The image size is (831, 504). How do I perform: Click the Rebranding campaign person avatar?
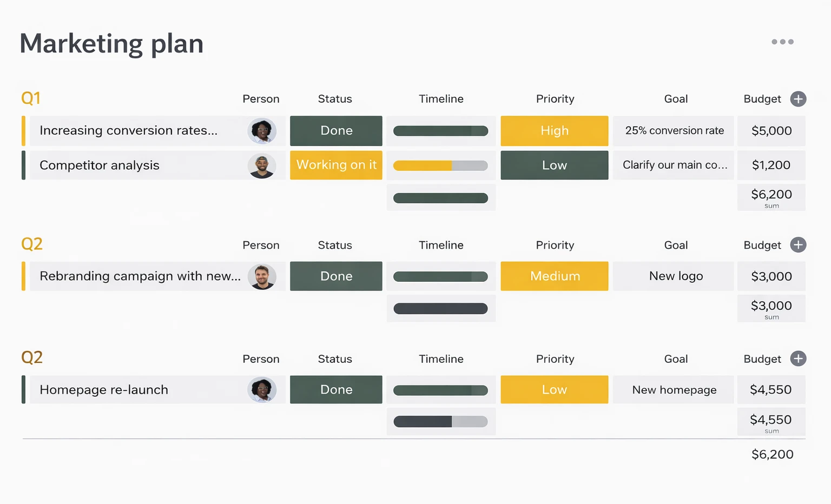click(262, 276)
